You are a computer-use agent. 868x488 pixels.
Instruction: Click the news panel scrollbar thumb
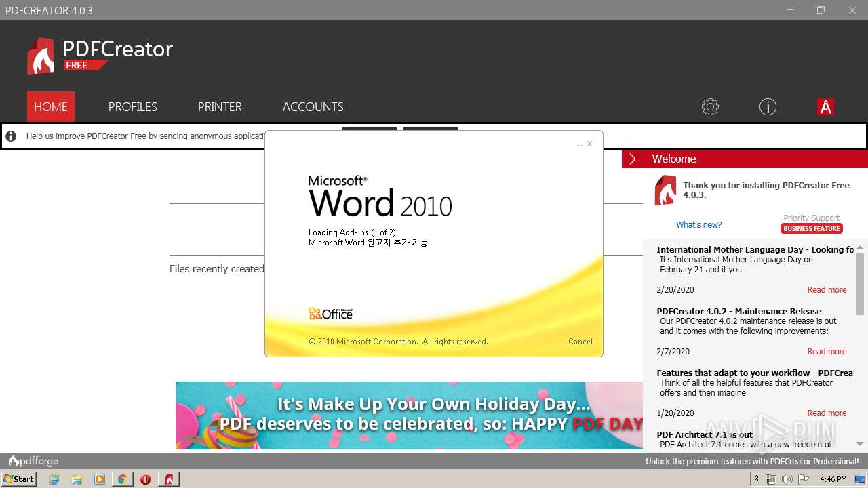(860, 285)
